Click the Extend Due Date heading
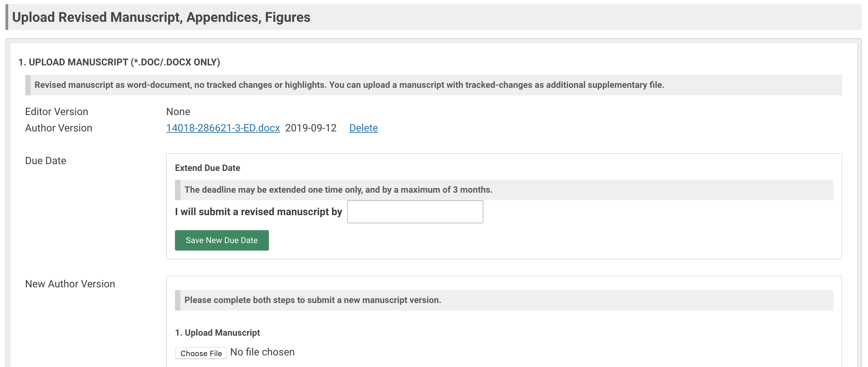The width and height of the screenshot is (868, 367). coord(207,168)
